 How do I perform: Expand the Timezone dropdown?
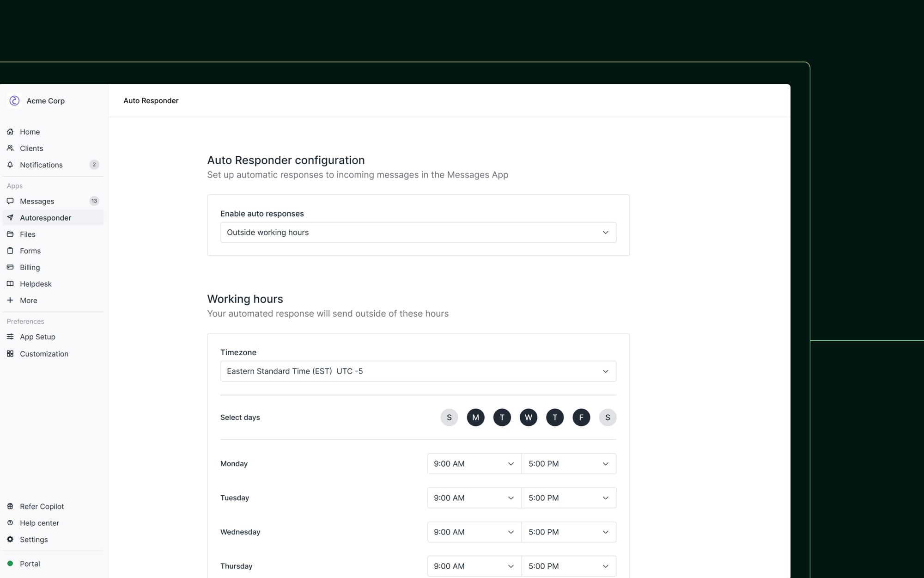click(418, 371)
